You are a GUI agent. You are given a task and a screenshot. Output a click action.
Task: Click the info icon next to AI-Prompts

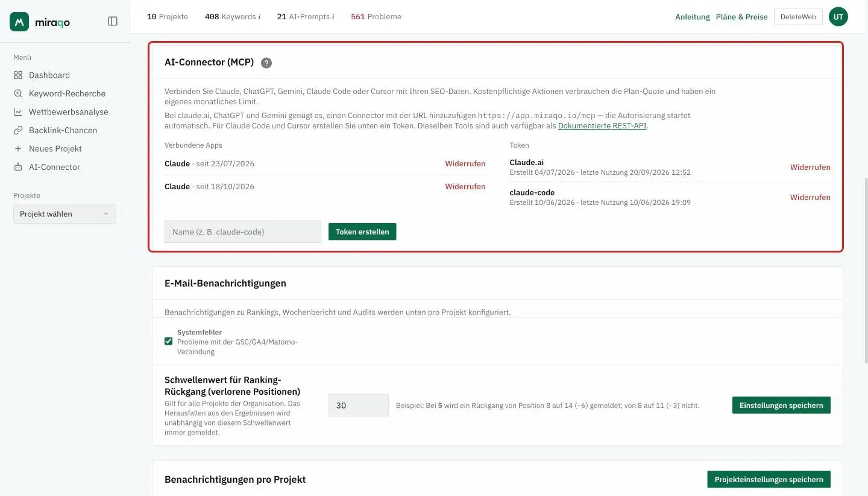[x=333, y=17]
